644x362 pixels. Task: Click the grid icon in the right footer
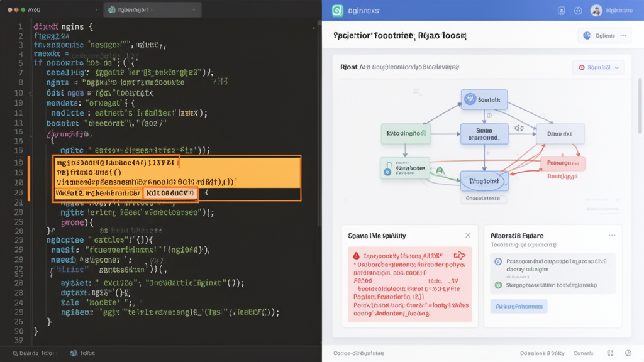[x=610, y=353]
